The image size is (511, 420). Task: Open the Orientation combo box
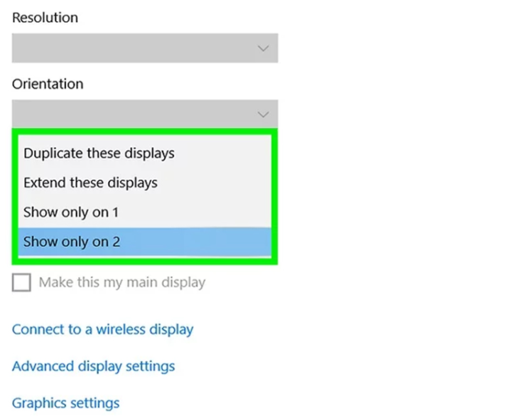(144, 114)
